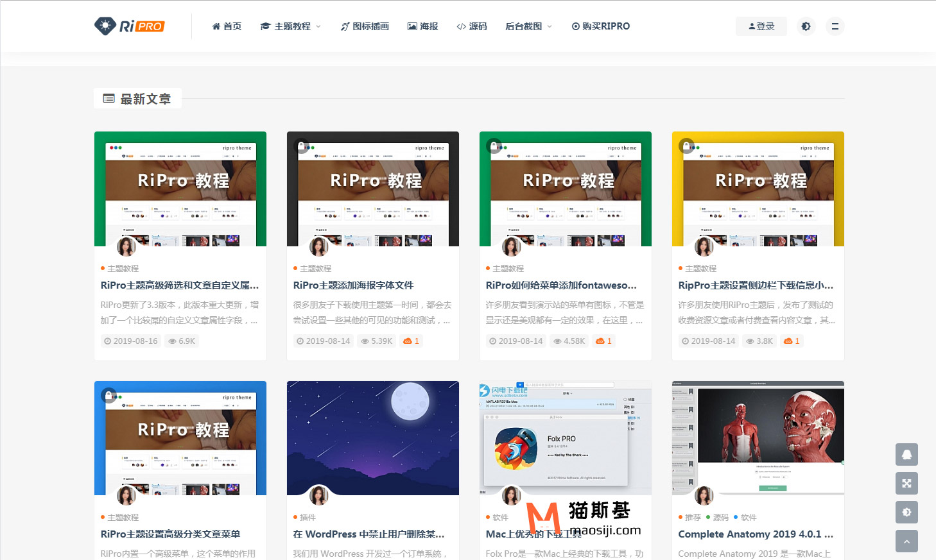936x560 pixels.
Task: Click the back-to-top arrow button
Action: coord(906,541)
